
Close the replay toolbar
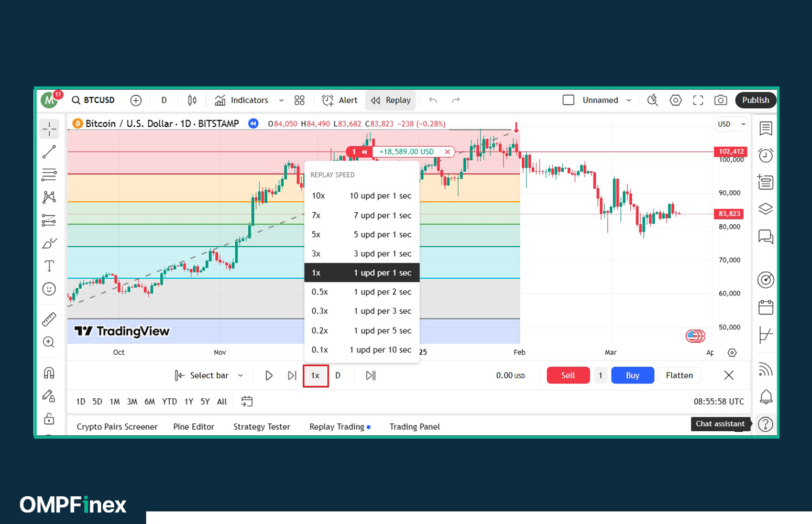[x=729, y=375]
